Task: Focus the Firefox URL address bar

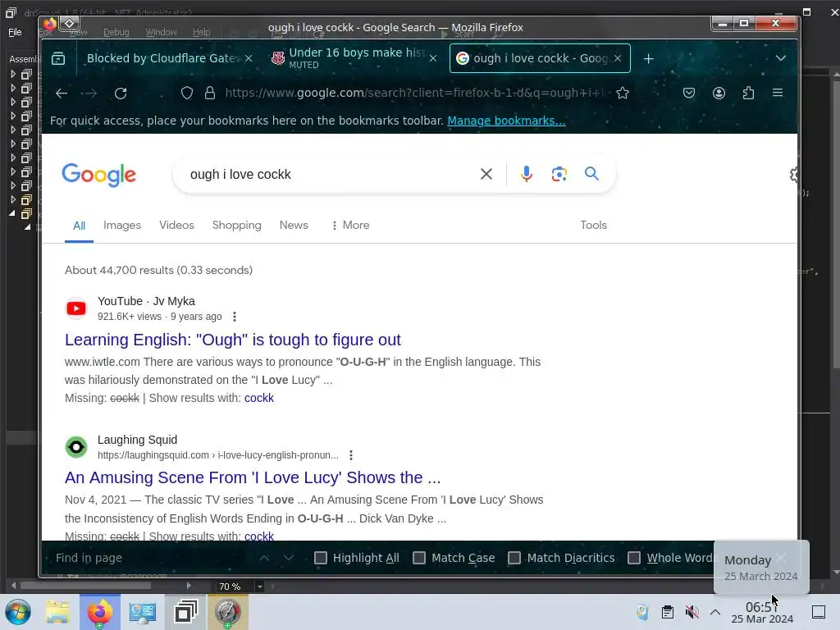Action: [x=416, y=94]
